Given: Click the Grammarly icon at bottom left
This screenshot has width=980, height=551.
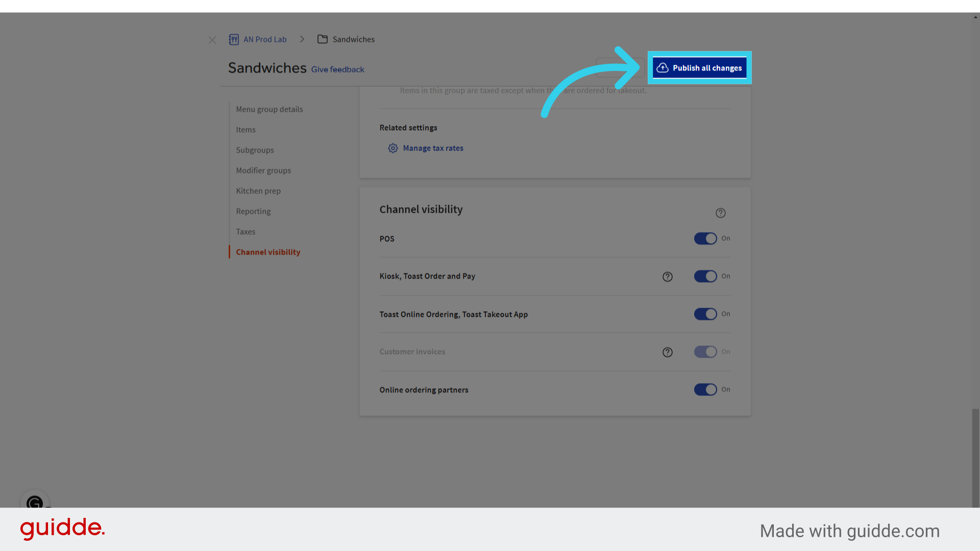Looking at the screenshot, I should pyautogui.click(x=35, y=502).
